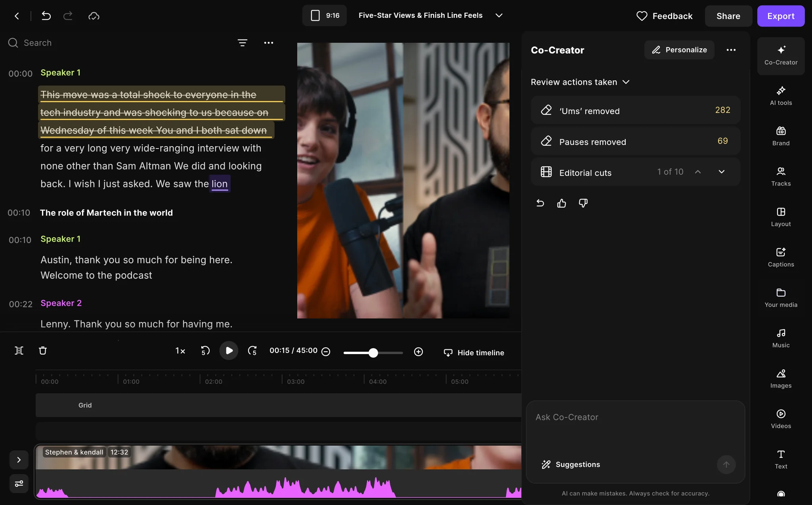812x505 pixels.
Task: Change the 9:16 aspect ratio
Action: pyautogui.click(x=325, y=15)
